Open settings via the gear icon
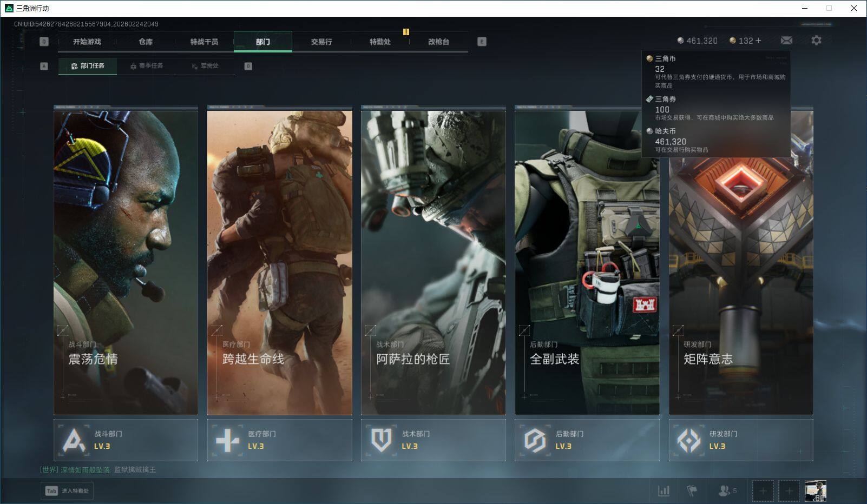Viewport: 867px width, 504px height. click(816, 41)
